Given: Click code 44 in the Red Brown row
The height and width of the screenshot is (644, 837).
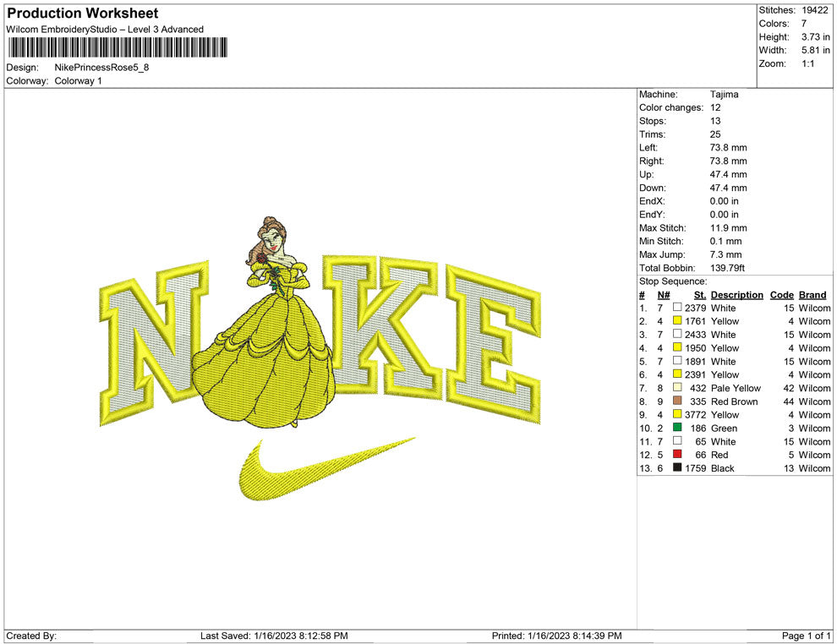Looking at the screenshot, I should [789, 401].
